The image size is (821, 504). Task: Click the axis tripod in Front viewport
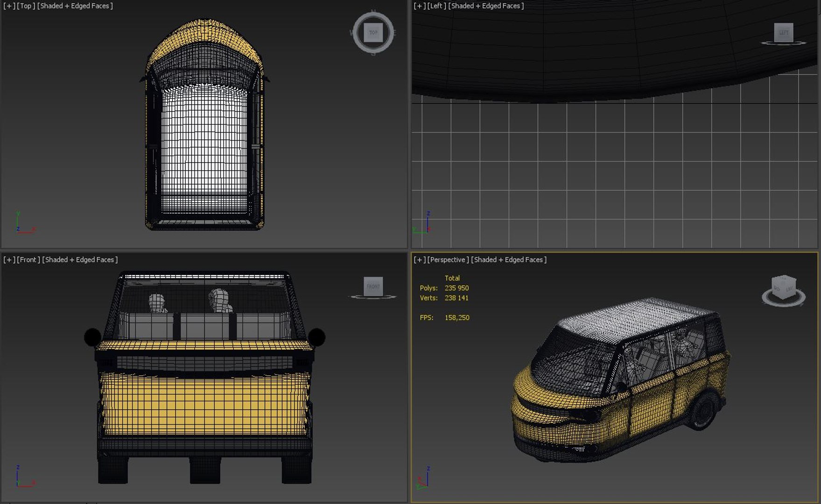click(25, 476)
